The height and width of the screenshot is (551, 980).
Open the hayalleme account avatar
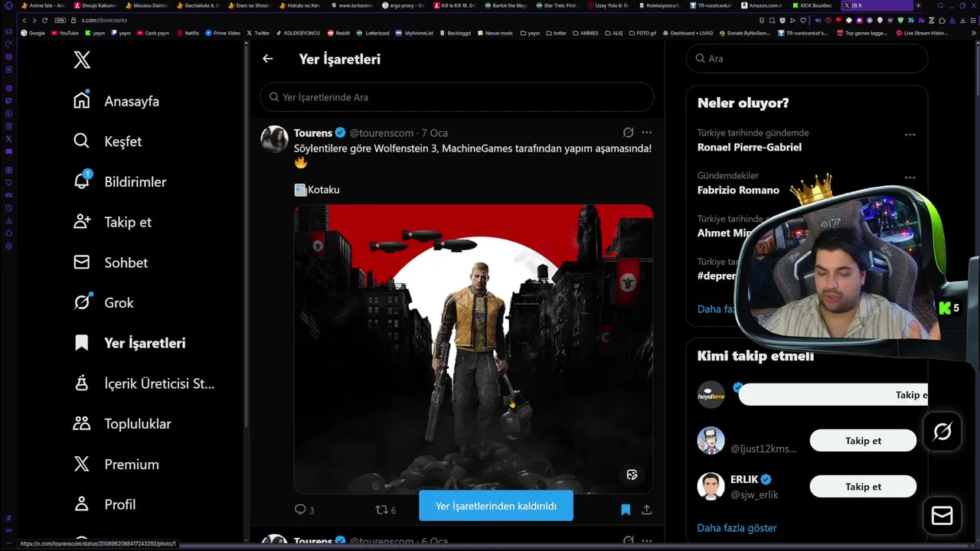click(711, 395)
